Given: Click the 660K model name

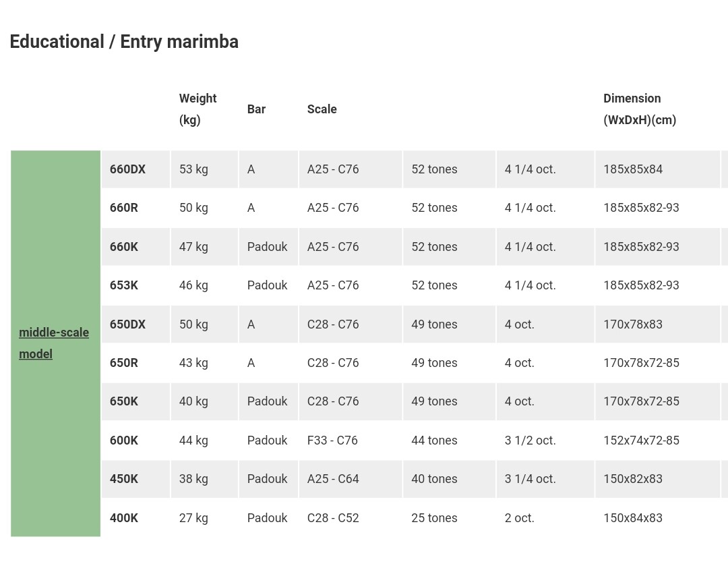Looking at the screenshot, I should pyautogui.click(x=124, y=247).
